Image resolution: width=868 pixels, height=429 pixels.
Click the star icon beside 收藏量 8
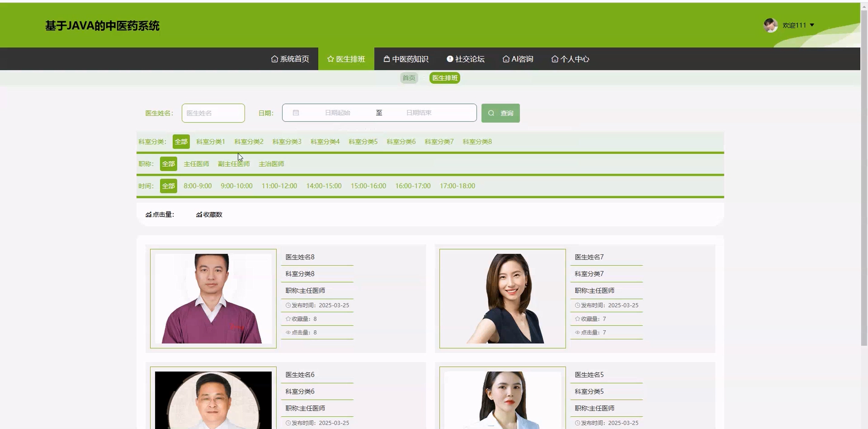coord(288,319)
